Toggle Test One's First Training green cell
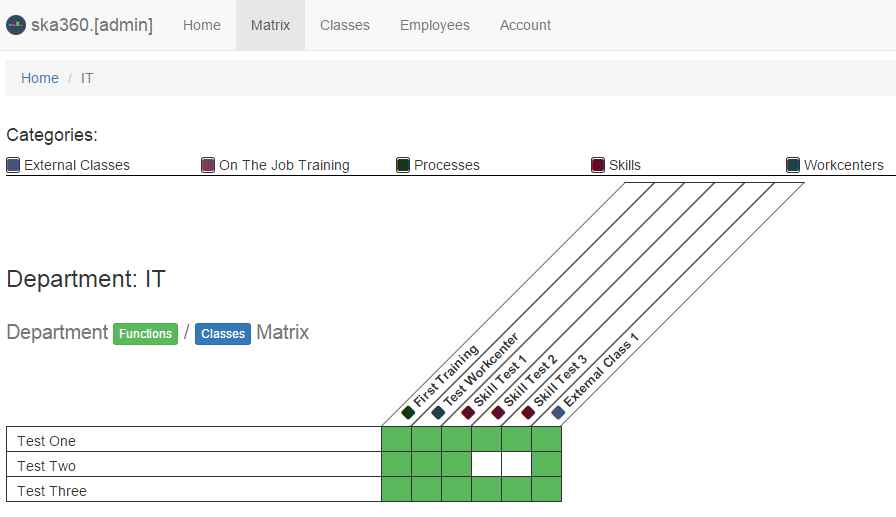Screen dimensions: 896x517 396,440
